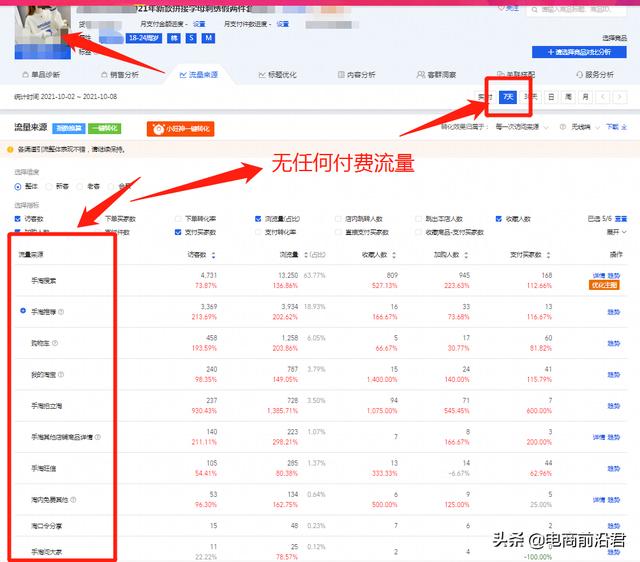Enable the 跳出本店人数 checkbox
Viewport: 640px width, 562px height.
pyautogui.click(x=418, y=219)
